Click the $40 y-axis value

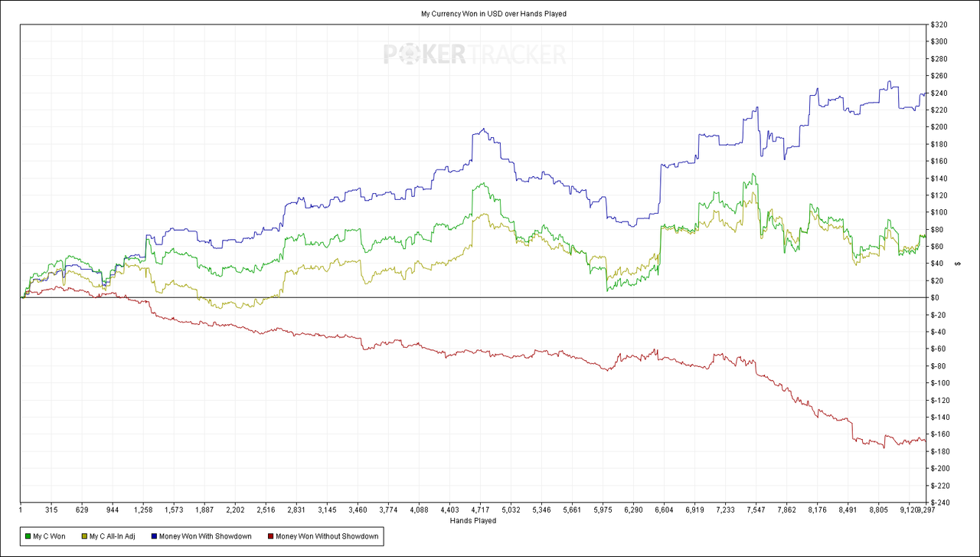pos(936,264)
